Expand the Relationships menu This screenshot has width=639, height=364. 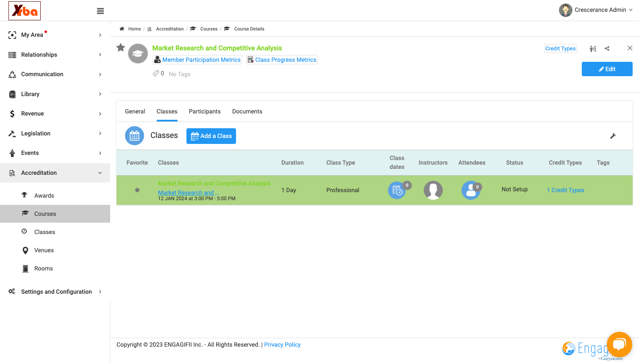tap(55, 55)
